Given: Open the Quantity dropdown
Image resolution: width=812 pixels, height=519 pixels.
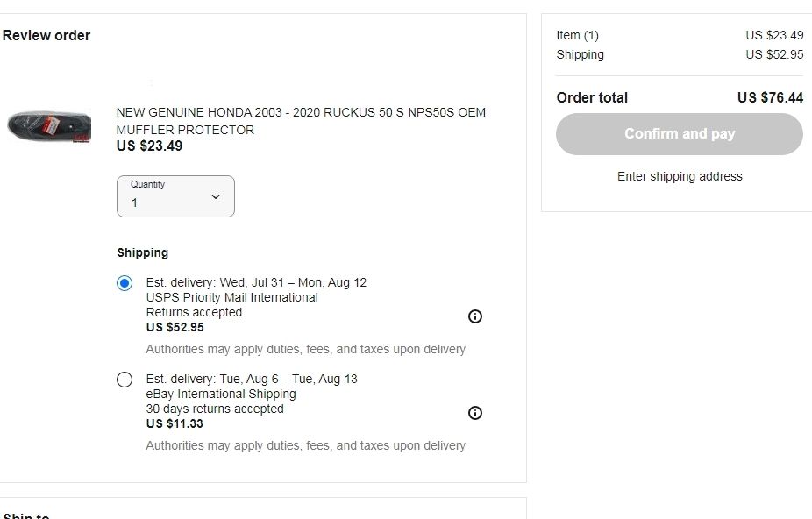Looking at the screenshot, I should 175,196.
